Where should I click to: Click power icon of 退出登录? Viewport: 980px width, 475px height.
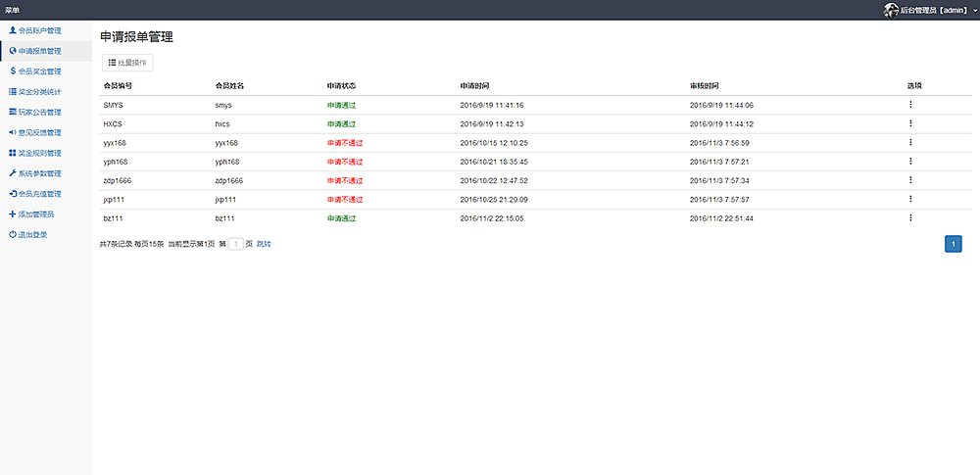tap(13, 234)
